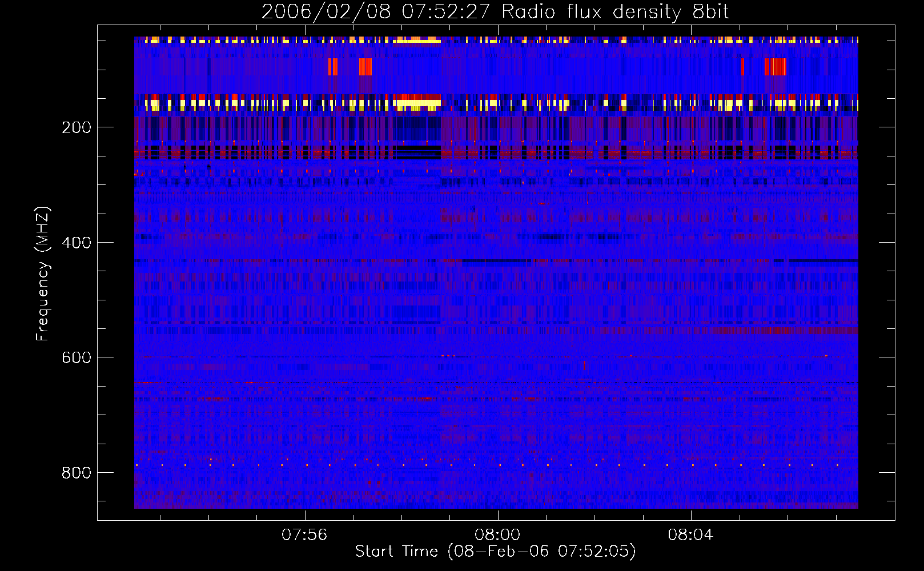Click the '07:56' time tick label
The image size is (924, 571).
click(x=304, y=534)
